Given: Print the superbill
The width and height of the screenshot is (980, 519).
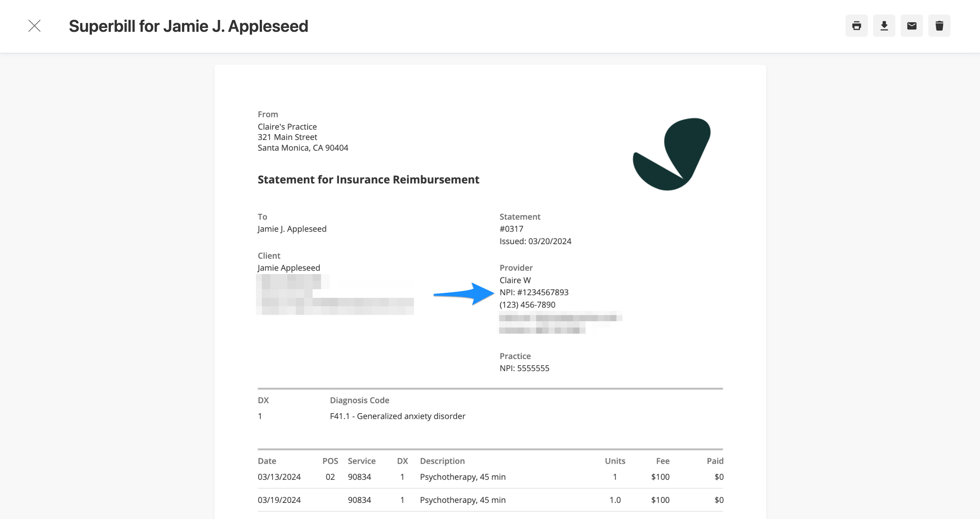Looking at the screenshot, I should pos(856,26).
